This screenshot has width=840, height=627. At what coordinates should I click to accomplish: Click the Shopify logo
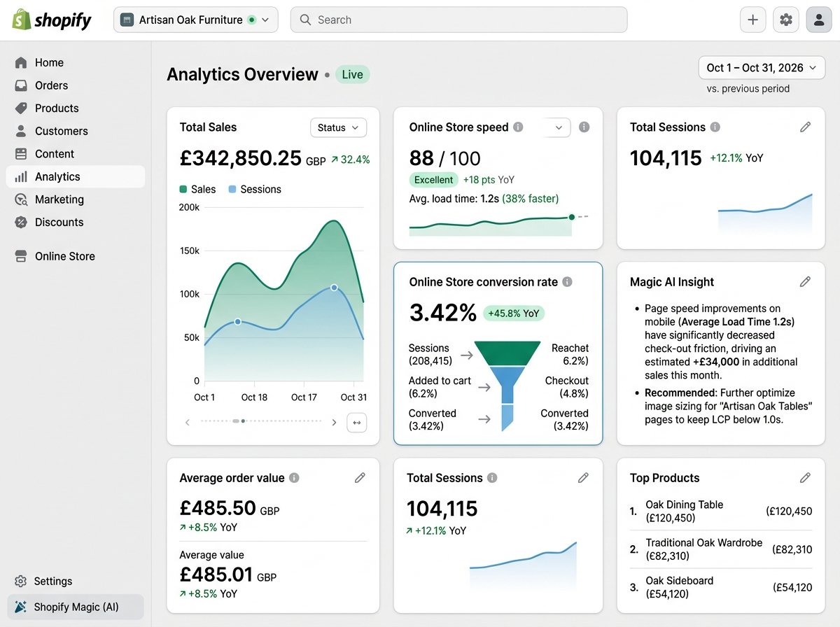52,20
